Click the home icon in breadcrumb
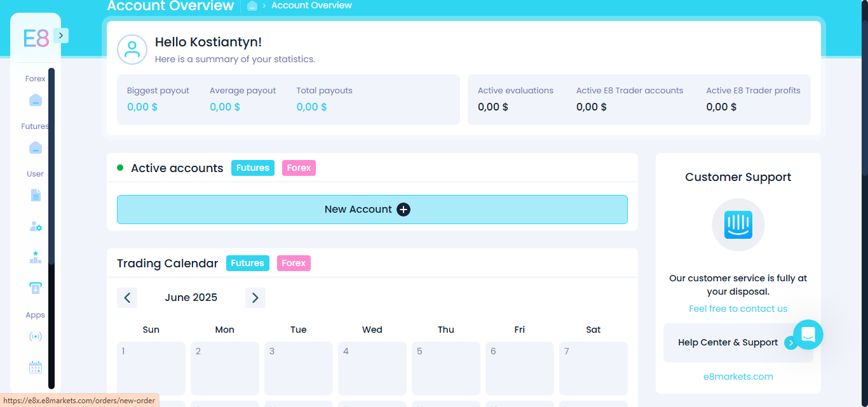The width and height of the screenshot is (868, 407). point(252,6)
